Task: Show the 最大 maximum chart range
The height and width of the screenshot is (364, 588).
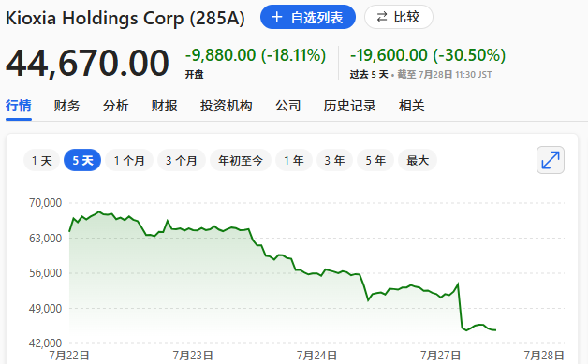Action: [418, 160]
